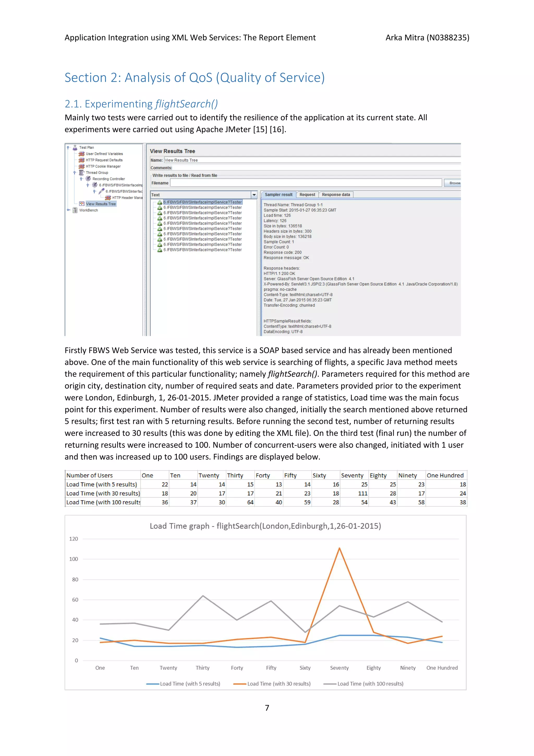534x756 pixels.
Task: Click 'One Hundred' table column header
Action: click(445, 476)
